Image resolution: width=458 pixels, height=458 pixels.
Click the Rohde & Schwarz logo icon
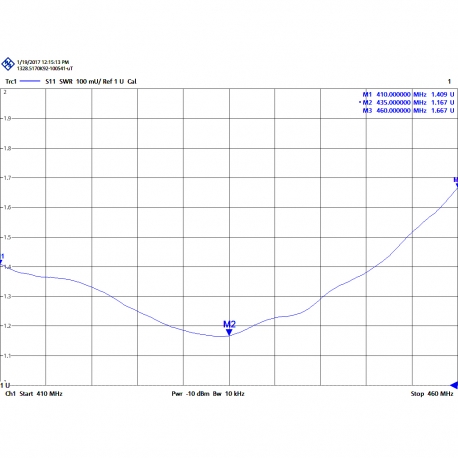tap(8, 64)
